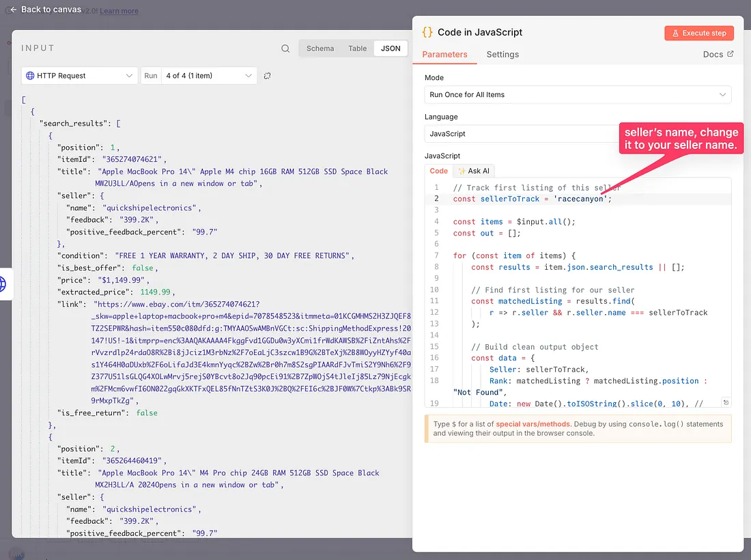Screen dimensions: 751x560
Task: Select the JSON view option
Action: click(391, 48)
